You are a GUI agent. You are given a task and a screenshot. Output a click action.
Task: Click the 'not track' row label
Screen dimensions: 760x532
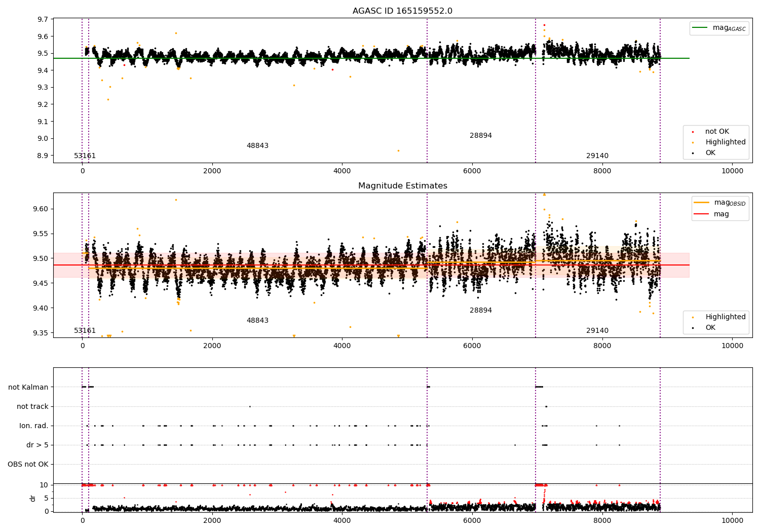pos(32,407)
